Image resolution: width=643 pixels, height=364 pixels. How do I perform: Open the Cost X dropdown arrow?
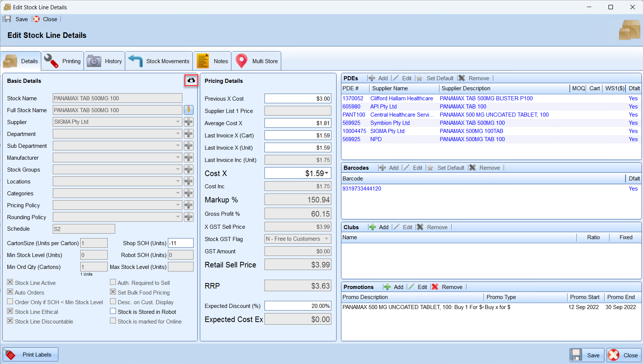[327, 173]
